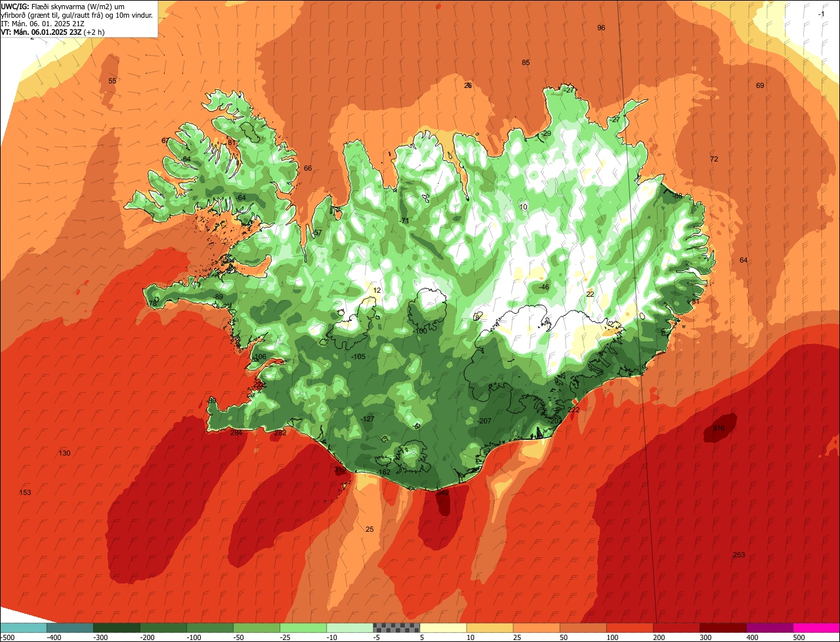Viewport: 840px width, 642px height.
Task: Click the map value 153
Action: pos(25,492)
